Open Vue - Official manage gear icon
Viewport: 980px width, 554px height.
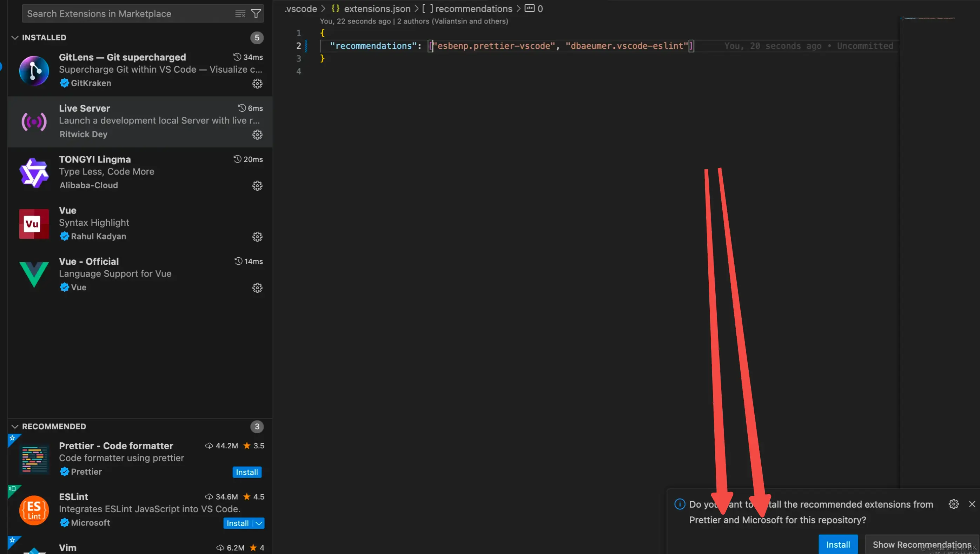tap(257, 287)
